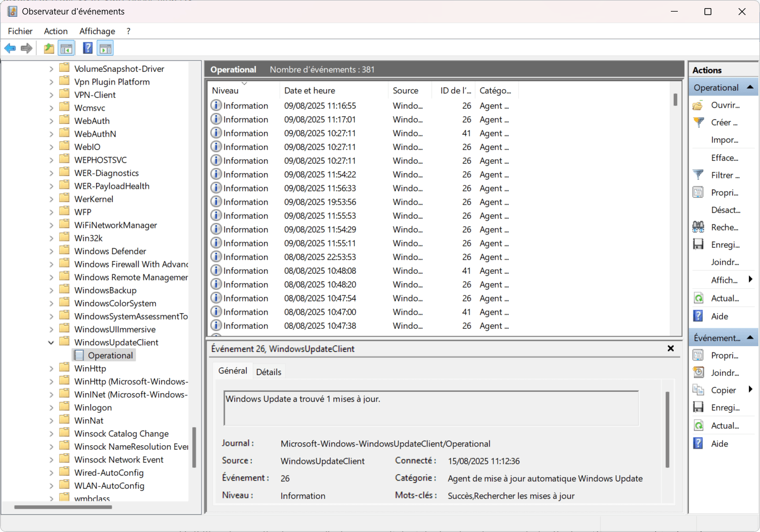The width and height of the screenshot is (760, 532).
Task: Select the Winsock Catalog Change tree item
Action: (122, 434)
